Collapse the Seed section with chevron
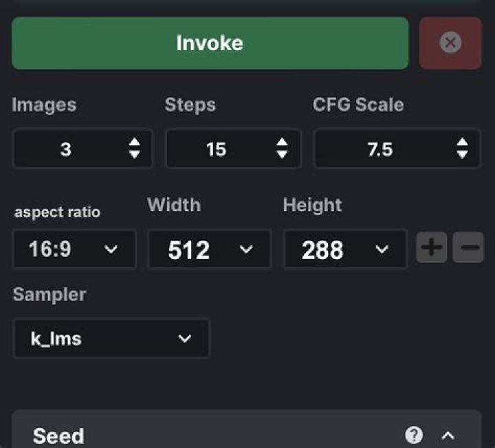 click(x=448, y=436)
